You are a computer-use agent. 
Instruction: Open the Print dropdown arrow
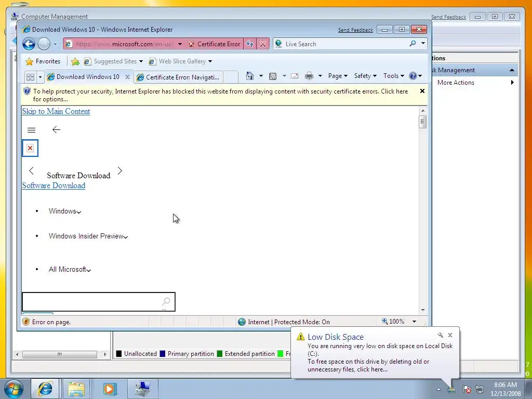(320, 76)
